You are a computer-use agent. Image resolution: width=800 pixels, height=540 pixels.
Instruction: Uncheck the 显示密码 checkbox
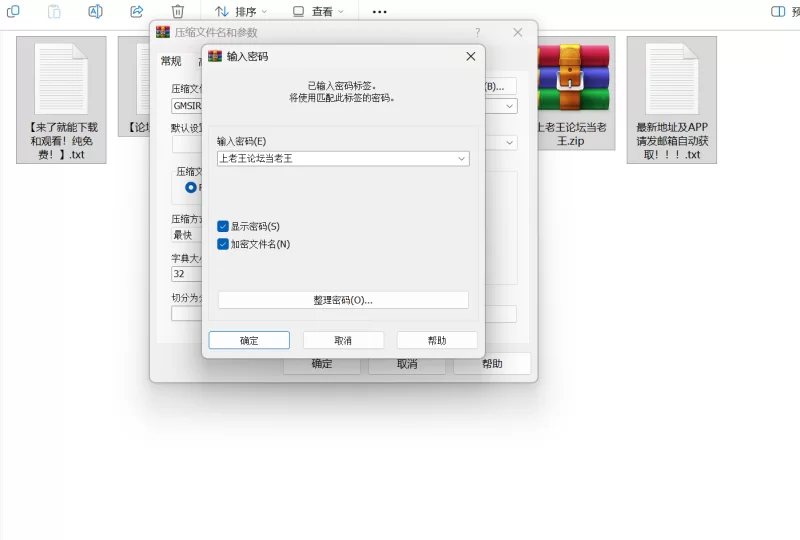pyautogui.click(x=223, y=226)
